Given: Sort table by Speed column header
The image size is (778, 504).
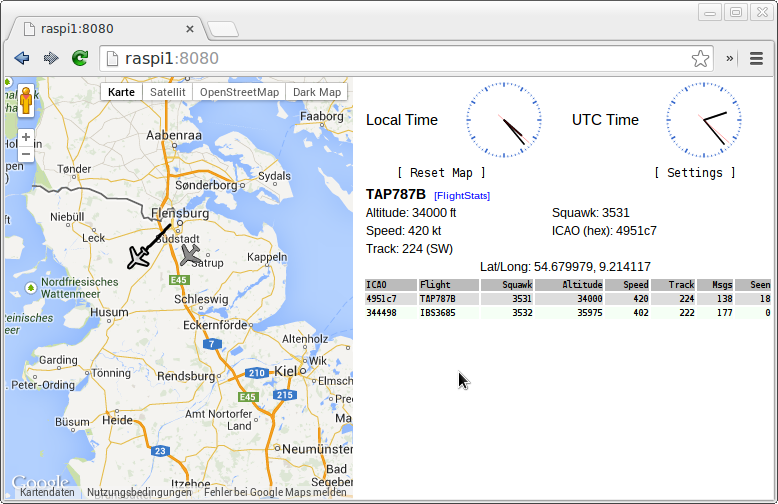Looking at the screenshot, I should click(x=627, y=285).
